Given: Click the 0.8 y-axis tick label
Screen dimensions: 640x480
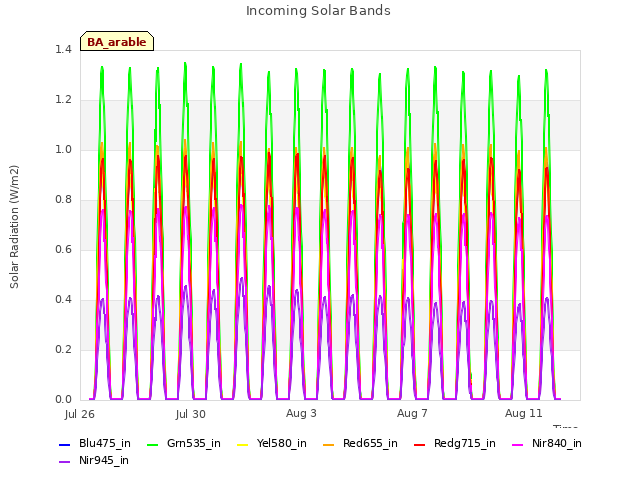Looking at the screenshot, I should [x=63, y=200].
